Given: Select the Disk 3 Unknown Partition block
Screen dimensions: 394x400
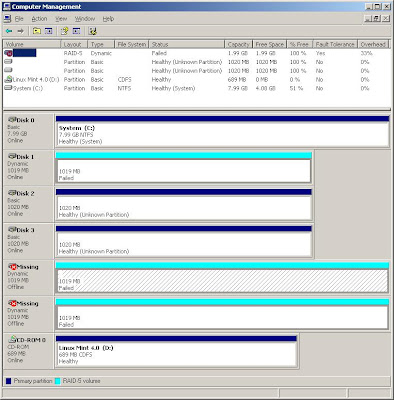Looking at the screenshot, I should 184,241.
